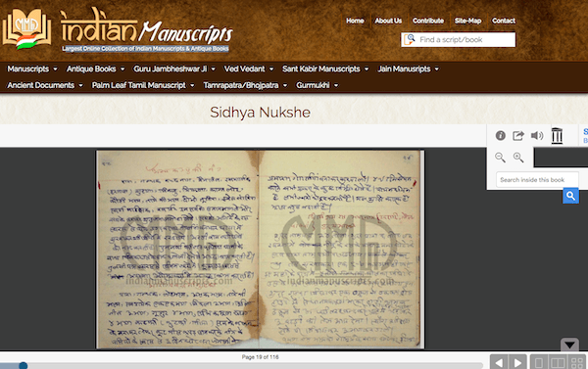Click the share book icon
This screenshot has height=369, width=588.
pyautogui.click(x=518, y=136)
